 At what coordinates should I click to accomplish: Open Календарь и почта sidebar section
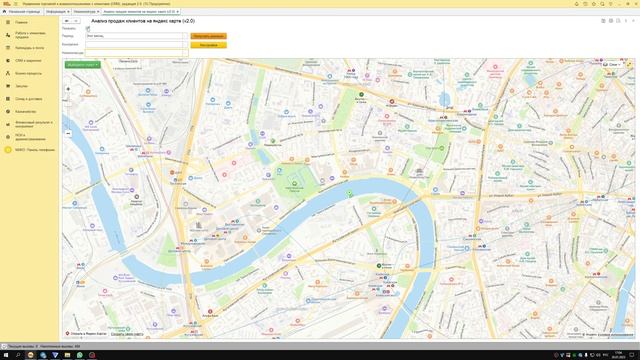tap(29, 48)
